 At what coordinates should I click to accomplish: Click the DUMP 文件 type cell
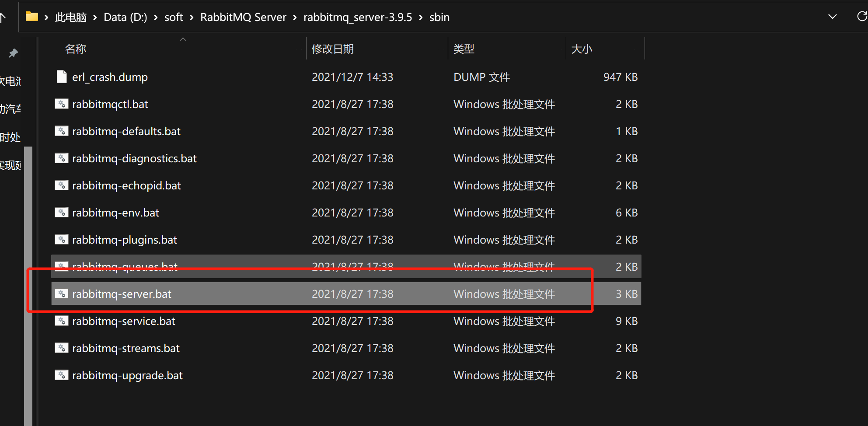481,77
